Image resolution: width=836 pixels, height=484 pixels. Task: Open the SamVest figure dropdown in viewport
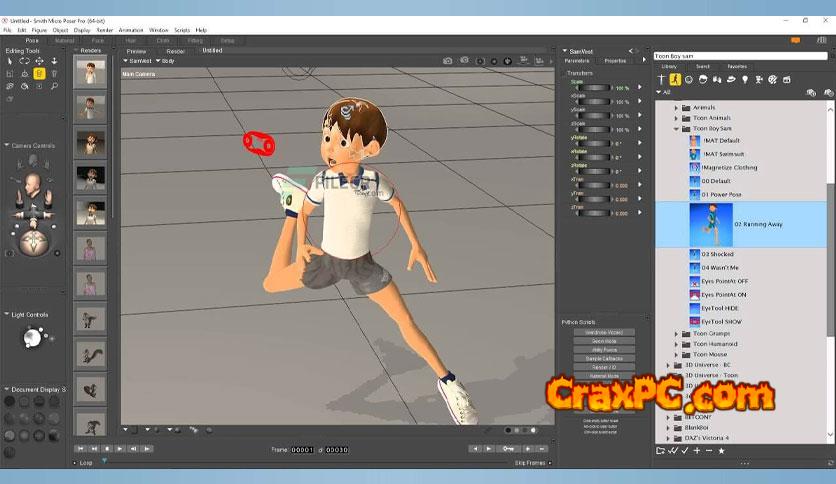point(138,61)
